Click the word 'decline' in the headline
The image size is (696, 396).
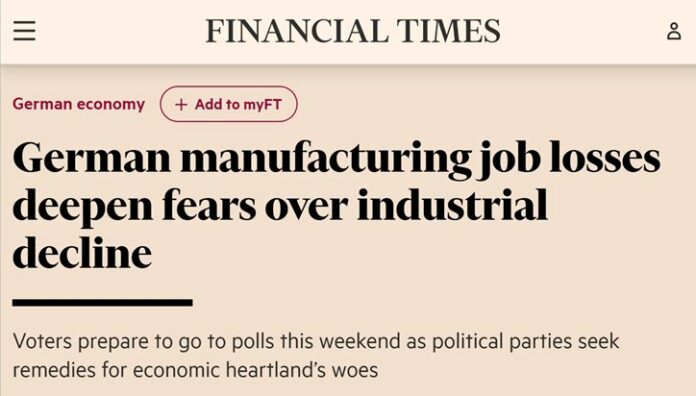pyautogui.click(x=82, y=253)
